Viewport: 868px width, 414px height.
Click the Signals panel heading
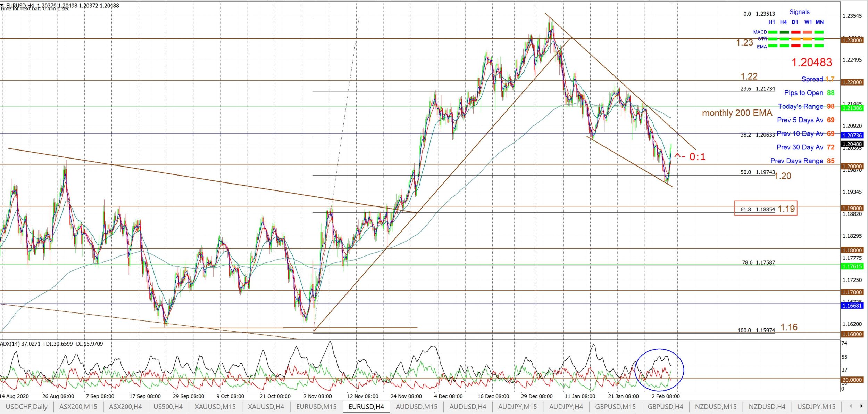pos(799,12)
